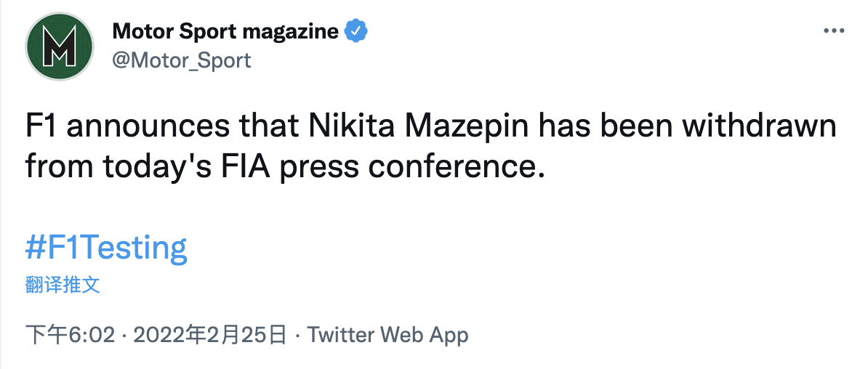Screen dimensions: 868x369
Task: Click the word "from" starting the second line
Action: coord(57,167)
